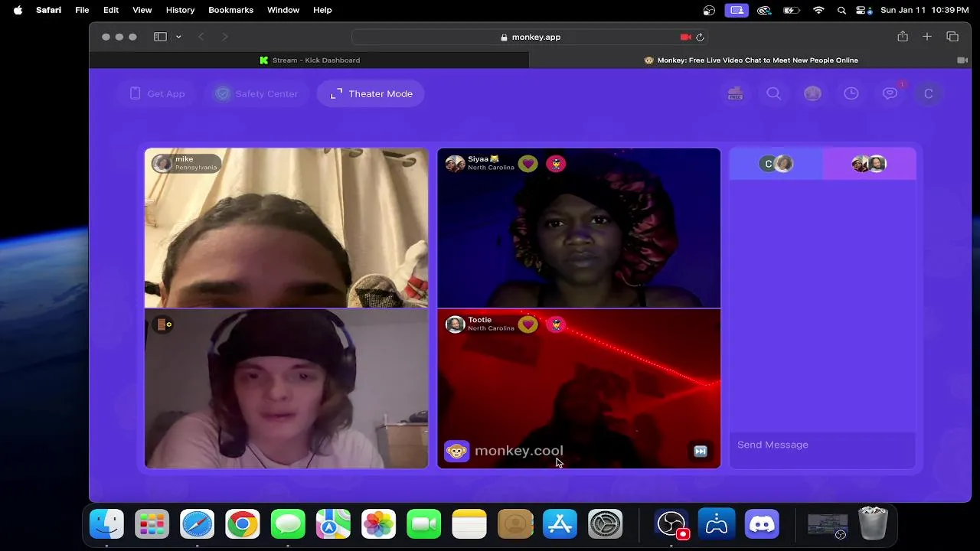
Task: Click the Monkey search magnifier icon
Action: (774, 93)
